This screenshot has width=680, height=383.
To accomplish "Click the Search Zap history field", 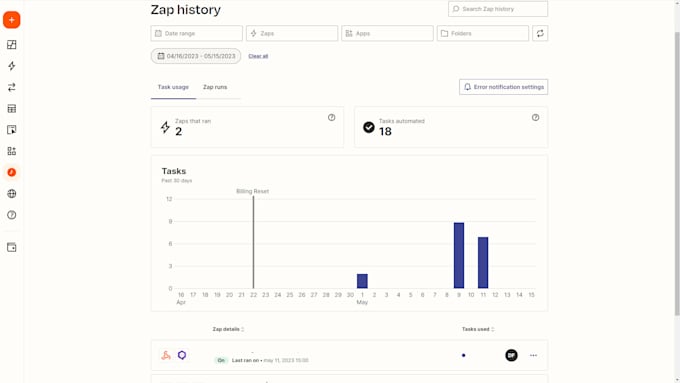I will click(498, 9).
